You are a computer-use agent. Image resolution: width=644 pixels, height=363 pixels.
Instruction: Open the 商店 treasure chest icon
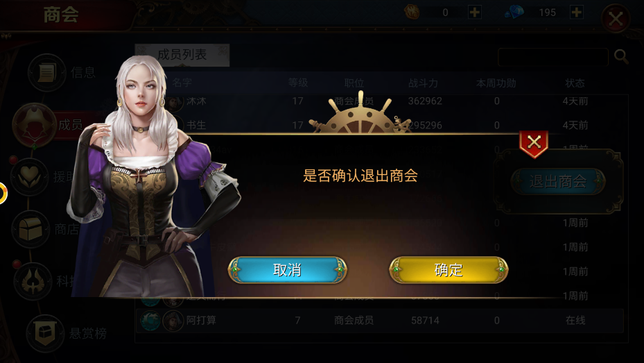[31, 229]
